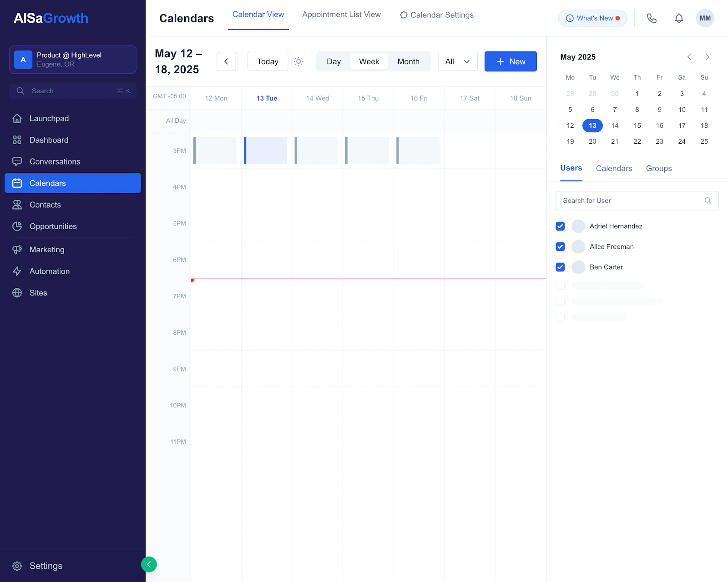
Task: Open Settings at sidebar bottom
Action: coord(37,566)
